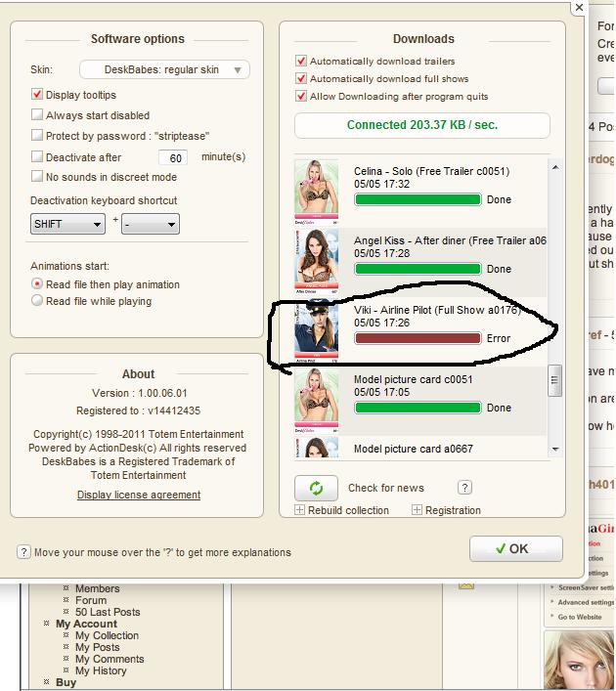Click the green refresh Check for news icon
The height and width of the screenshot is (691, 616).
(x=316, y=488)
